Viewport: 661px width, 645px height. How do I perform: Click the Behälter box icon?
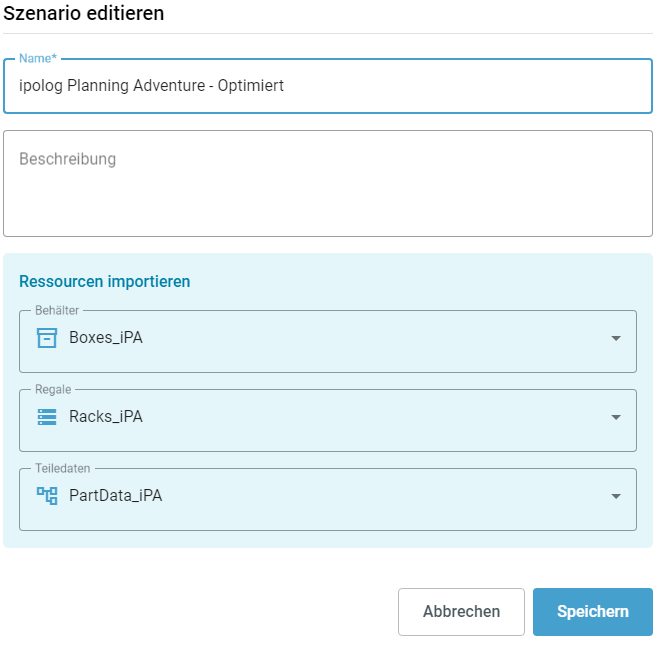[x=47, y=338]
